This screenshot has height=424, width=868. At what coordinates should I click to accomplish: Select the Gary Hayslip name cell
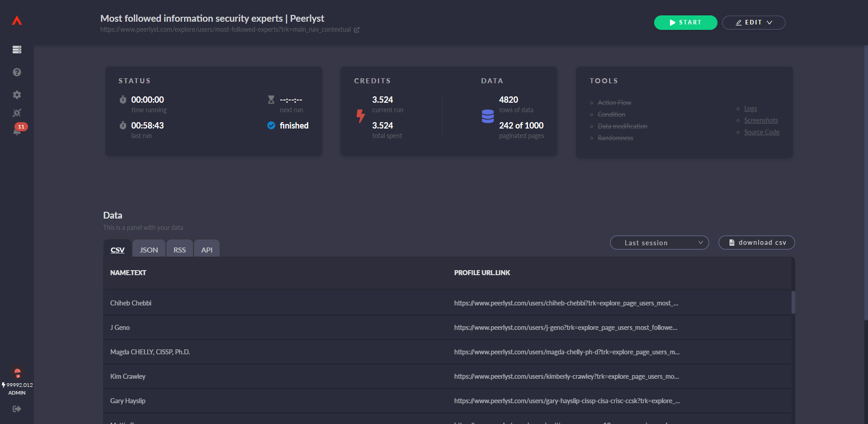128,401
